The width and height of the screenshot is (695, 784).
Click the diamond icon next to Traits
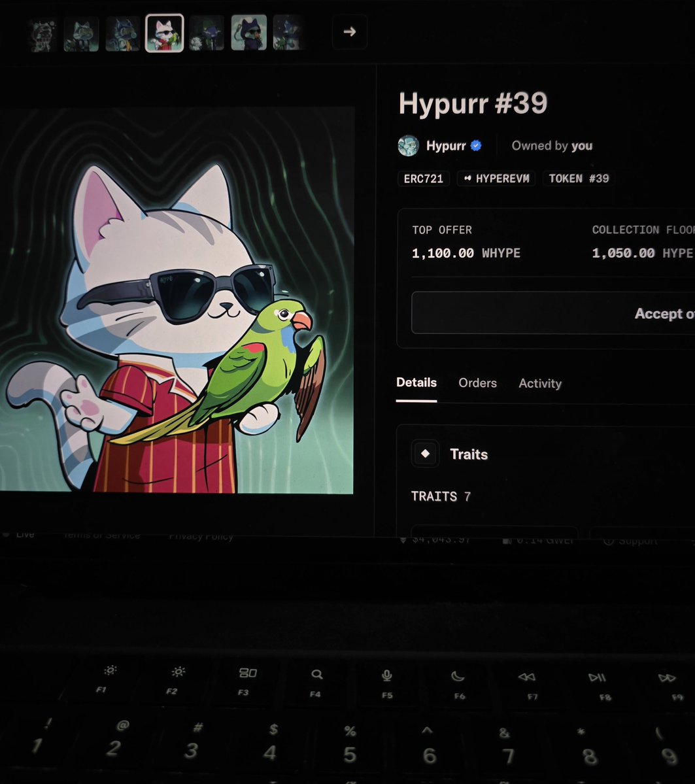(x=425, y=454)
